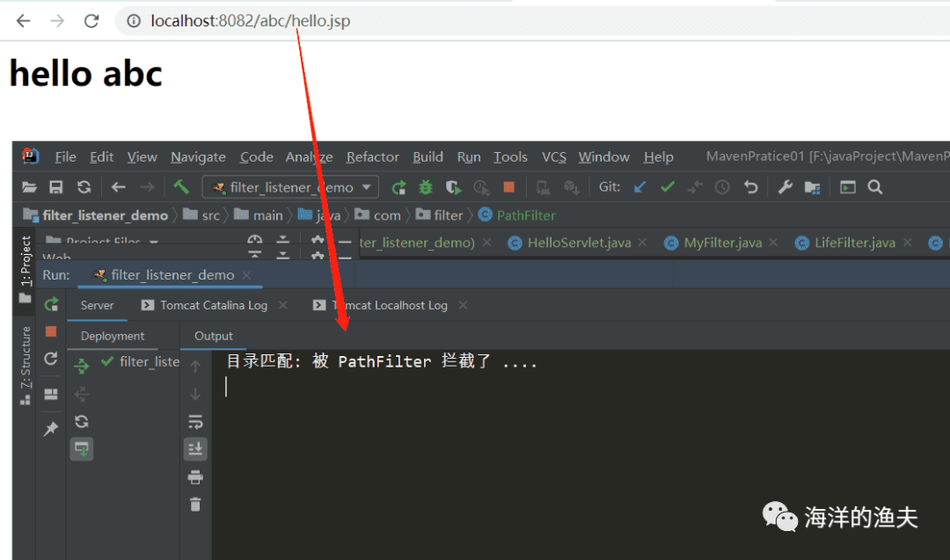Reload the browser page
The image size is (950, 560).
pyautogui.click(x=91, y=21)
